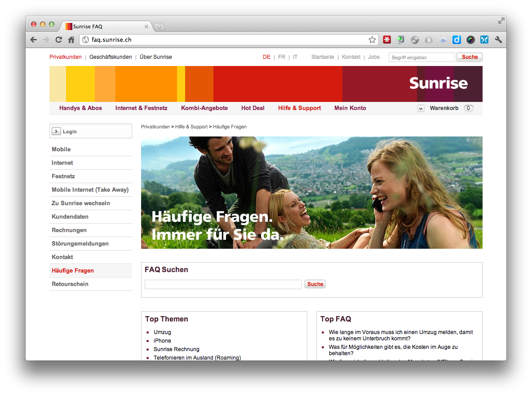
Task: Open Mobile in the left sidebar
Action: (x=91, y=149)
